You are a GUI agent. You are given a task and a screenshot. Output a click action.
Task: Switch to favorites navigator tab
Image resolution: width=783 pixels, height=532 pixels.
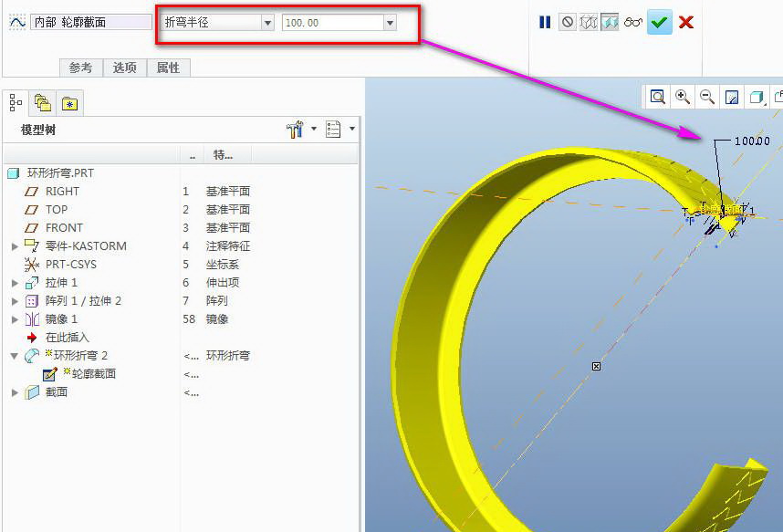69,103
